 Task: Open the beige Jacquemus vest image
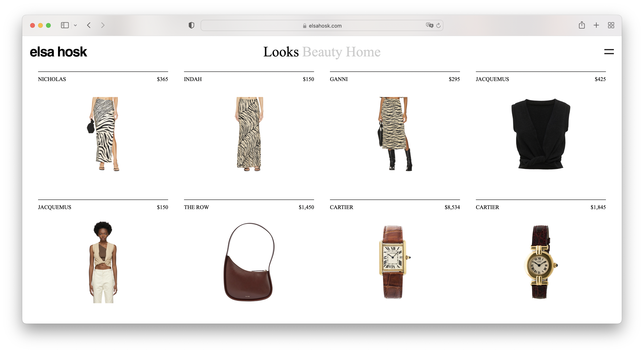click(x=103, y=262)
